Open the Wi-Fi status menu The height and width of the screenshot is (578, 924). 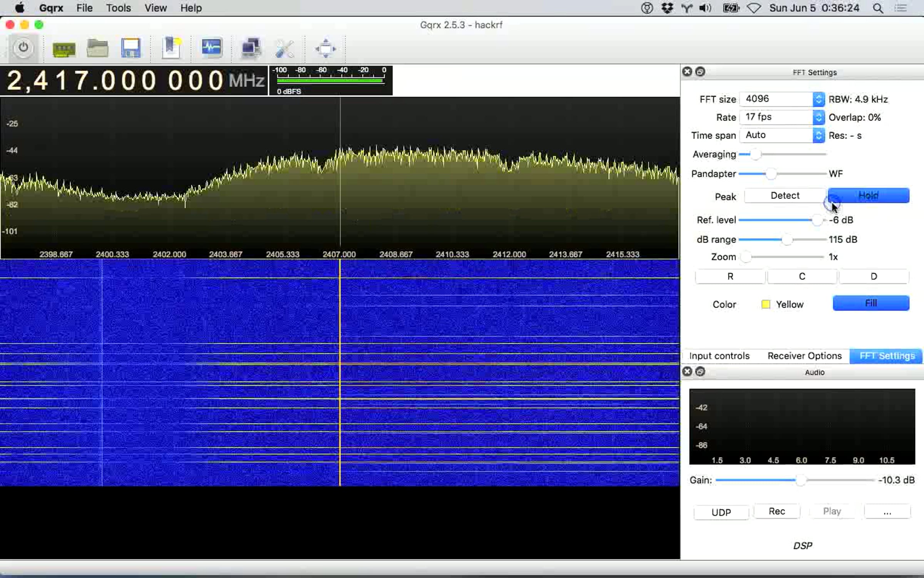tap(753, 8)
